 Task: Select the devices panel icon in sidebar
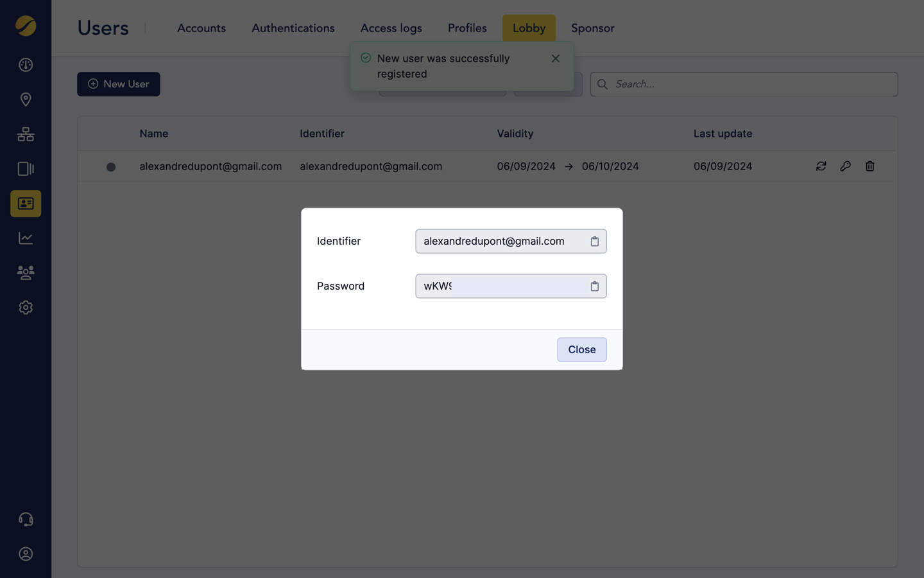pyautogui.click(x=26, y=168)
